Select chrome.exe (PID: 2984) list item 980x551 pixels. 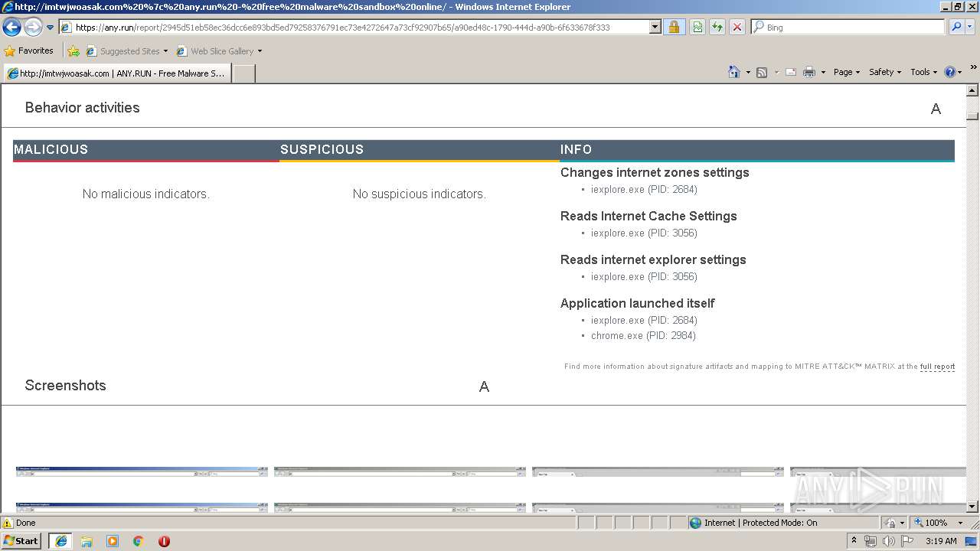643,335
